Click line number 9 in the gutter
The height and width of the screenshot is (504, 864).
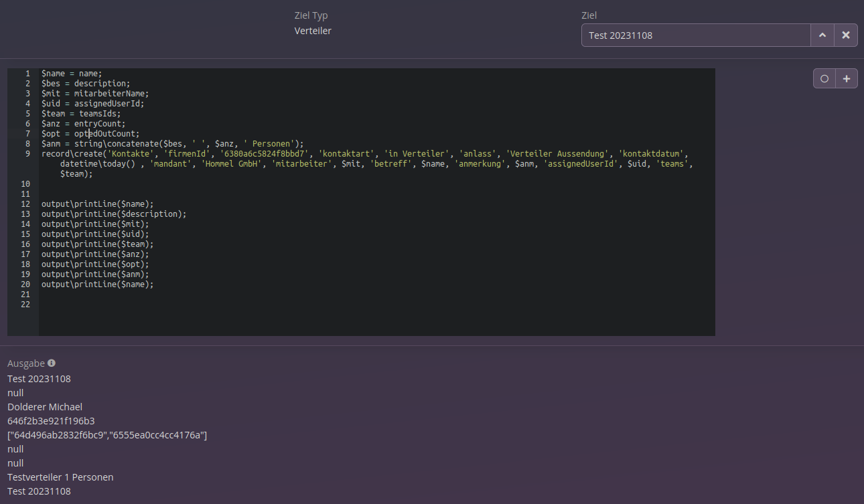tap(26, 154)
